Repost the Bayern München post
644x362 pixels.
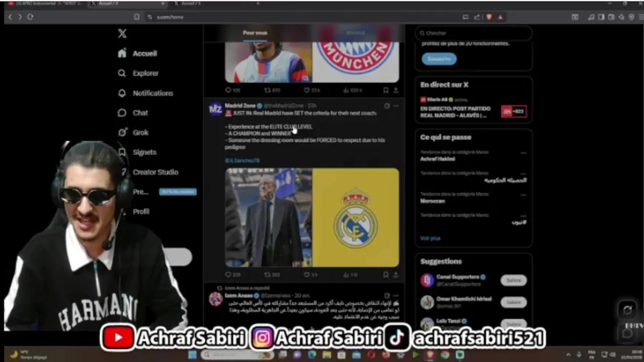(272, 90)
